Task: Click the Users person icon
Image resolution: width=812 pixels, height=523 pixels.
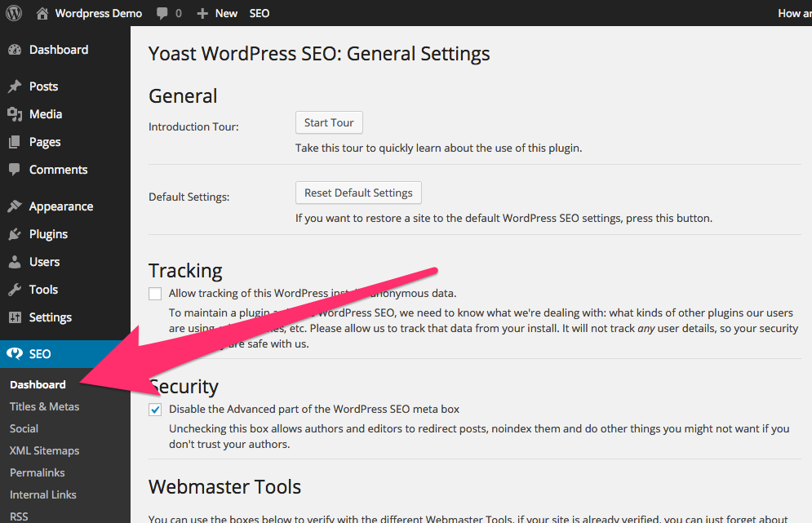Action: 15,262
